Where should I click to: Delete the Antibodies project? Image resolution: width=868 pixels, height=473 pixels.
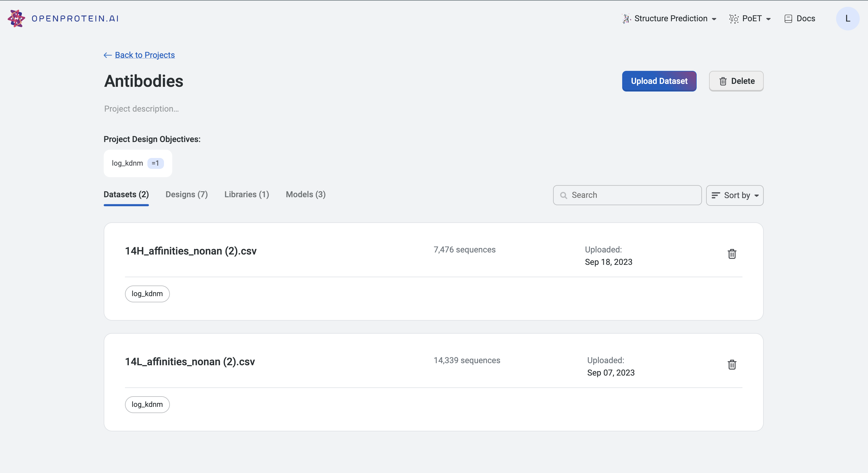(736, 81)
